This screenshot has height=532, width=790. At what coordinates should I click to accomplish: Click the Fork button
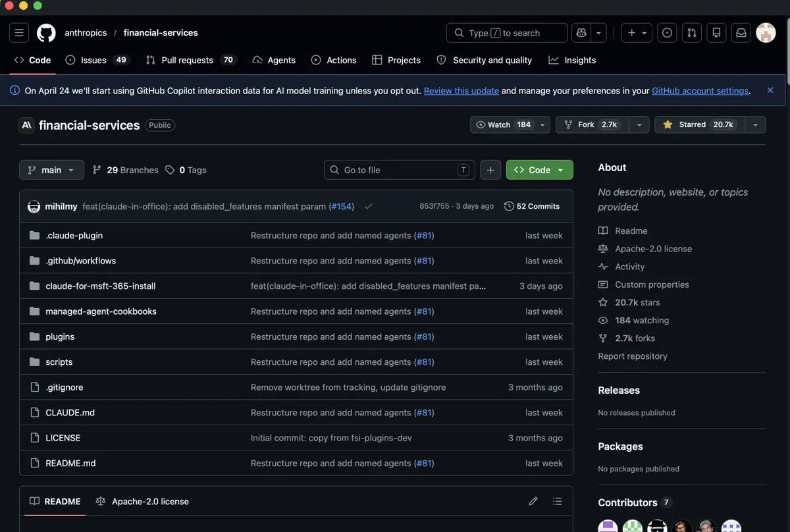[592, 124]
